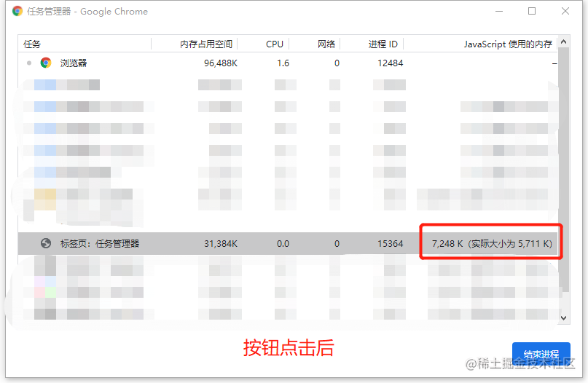The image size is (588, 383).
Task: Click the vertical scrollbar thumb
Action: [x=563, y=169]
